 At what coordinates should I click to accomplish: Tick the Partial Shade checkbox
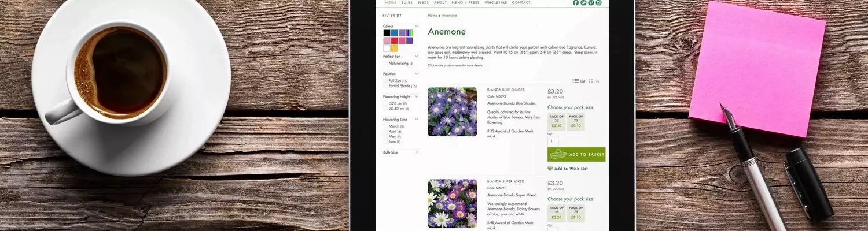(x=385, y=86)
